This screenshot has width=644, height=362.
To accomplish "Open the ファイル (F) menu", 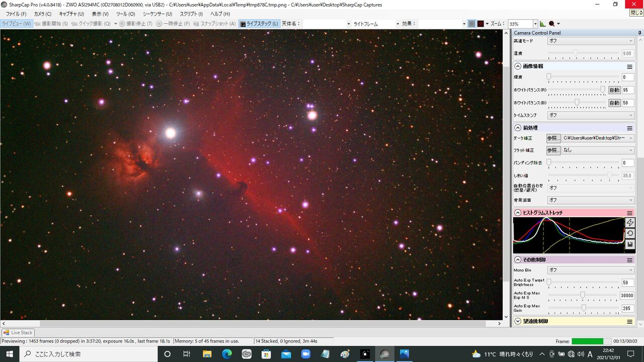I will click(16, 14).
